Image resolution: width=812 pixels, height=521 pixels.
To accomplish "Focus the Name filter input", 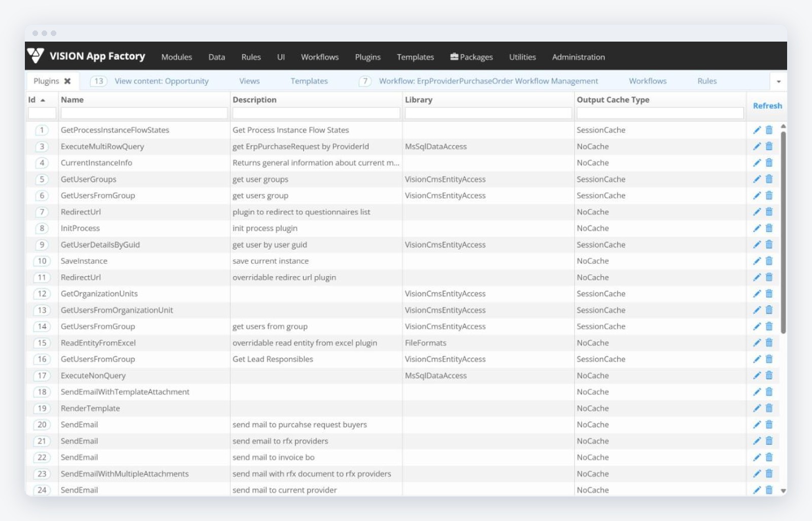I will click(144, 113).
